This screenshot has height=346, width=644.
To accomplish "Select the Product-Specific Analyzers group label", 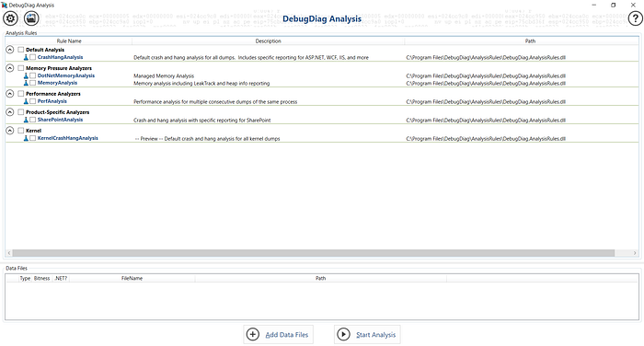I will pos(57,112).
